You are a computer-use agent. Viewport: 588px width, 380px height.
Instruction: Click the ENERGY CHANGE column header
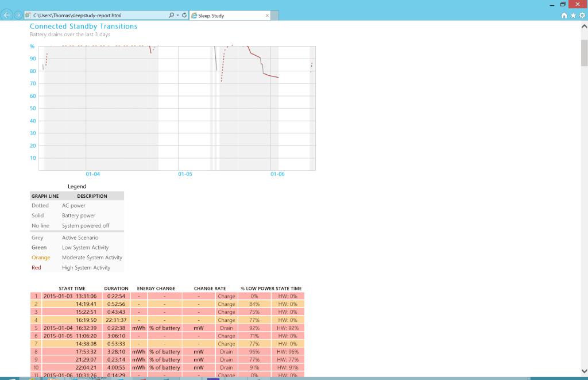(156, 289)
